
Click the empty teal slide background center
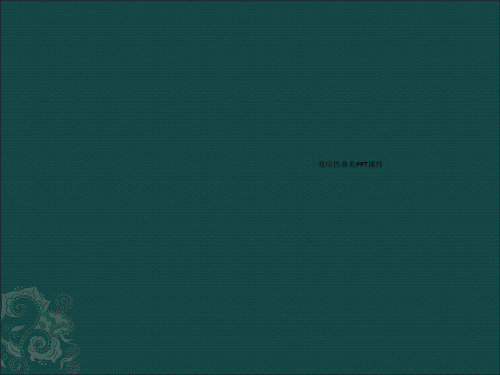(250, 187)
